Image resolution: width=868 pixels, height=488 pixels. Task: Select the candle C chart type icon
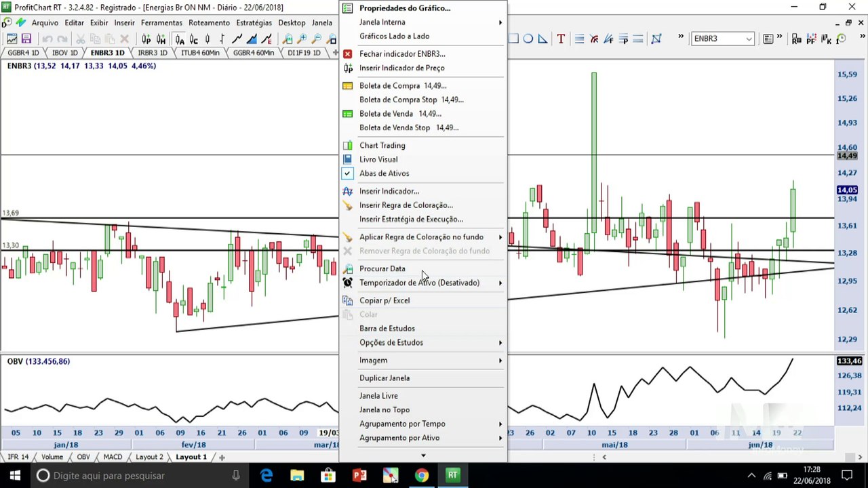click(x=193, y=39)
